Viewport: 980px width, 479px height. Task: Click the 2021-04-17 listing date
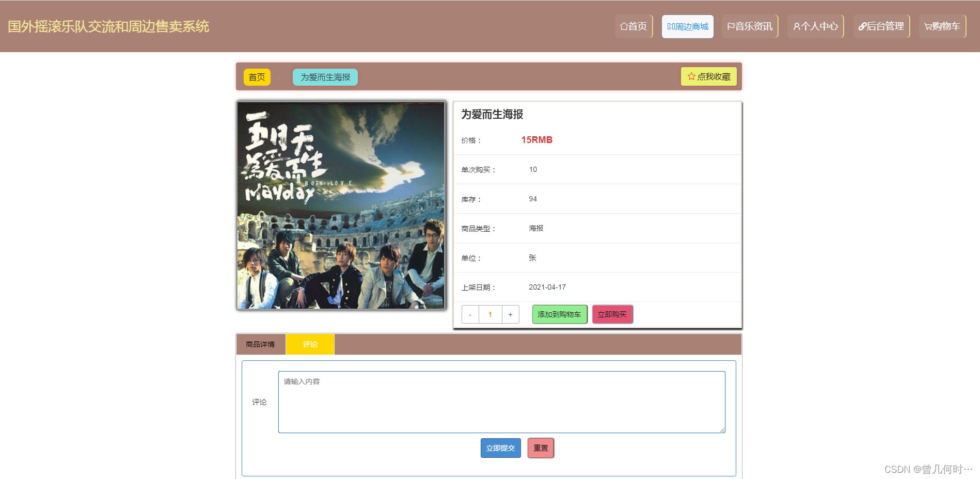click(547, 287)
